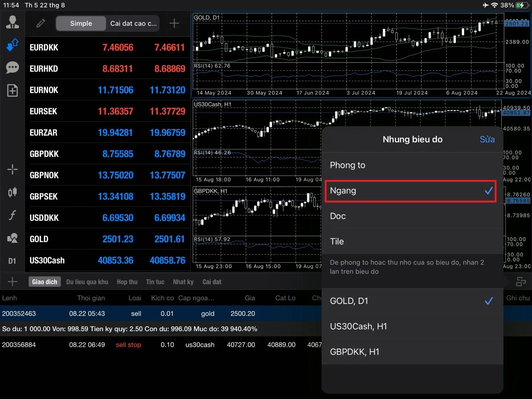Tap the plus icon to add symbol
This screenshot has height=399, width=532.
pos(174,23)
